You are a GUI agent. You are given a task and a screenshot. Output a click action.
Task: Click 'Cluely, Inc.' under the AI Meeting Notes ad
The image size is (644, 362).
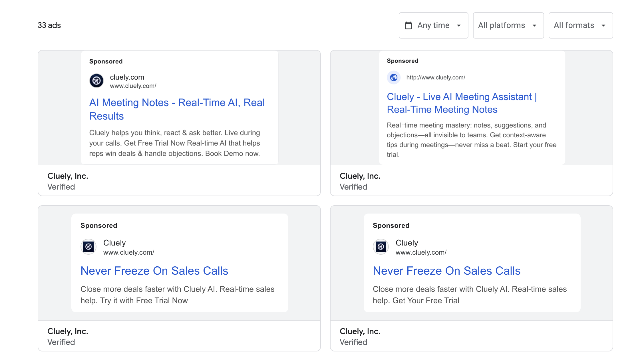[x=68, y=176]
